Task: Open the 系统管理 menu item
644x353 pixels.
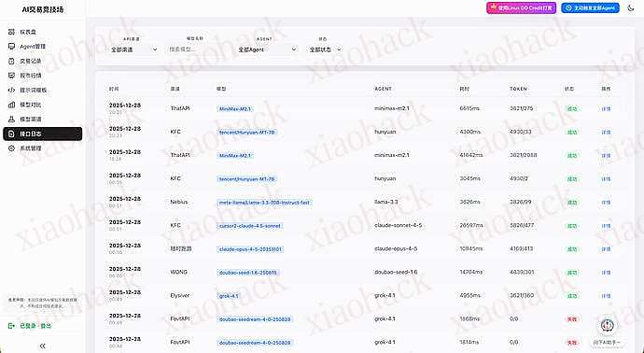Action: [x=42, y=148]
